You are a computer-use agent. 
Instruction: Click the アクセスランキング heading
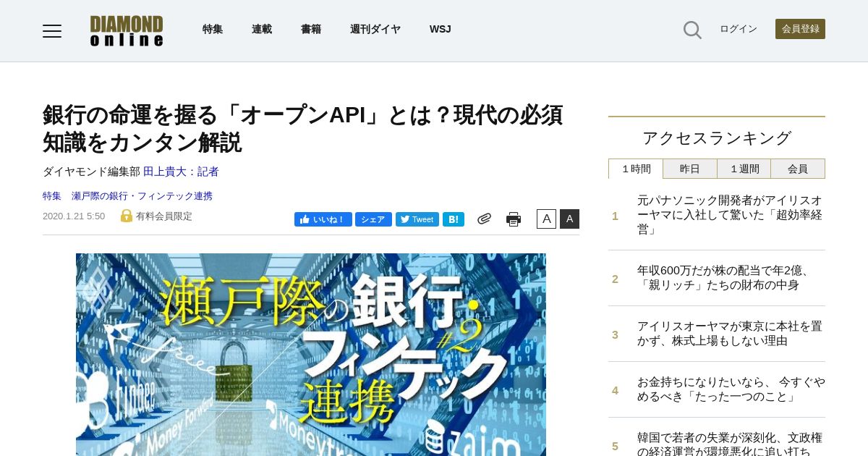(717, 138)
